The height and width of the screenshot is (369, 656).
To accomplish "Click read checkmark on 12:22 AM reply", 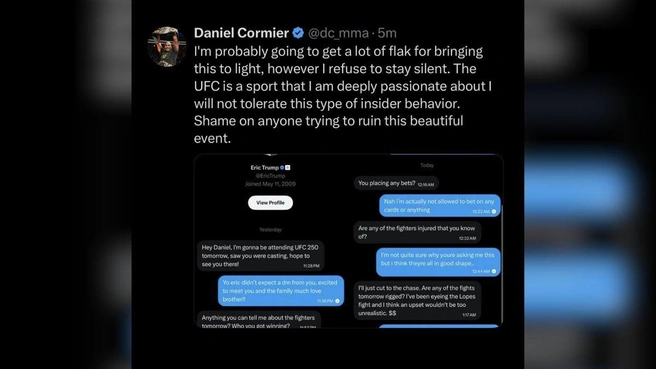I will click(494, 212).
